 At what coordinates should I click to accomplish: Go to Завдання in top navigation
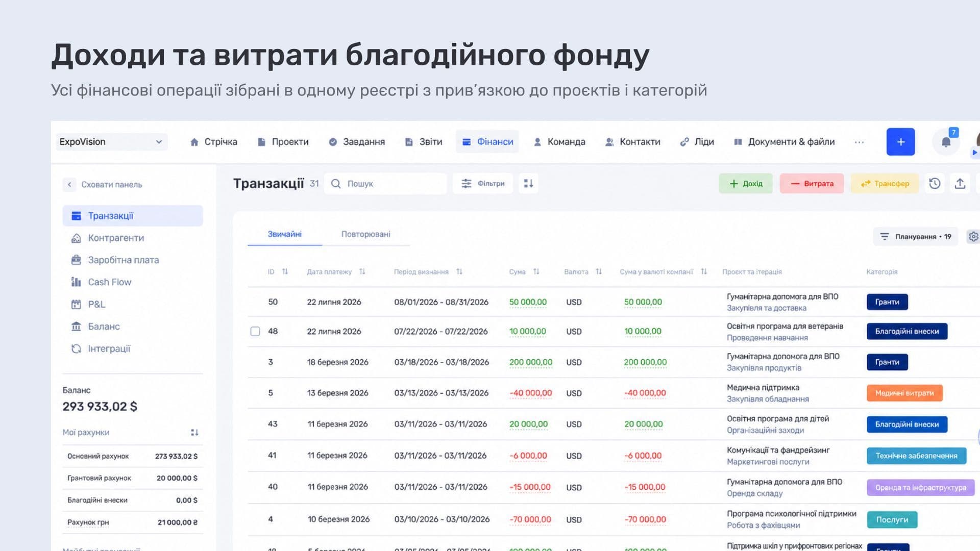(x=357, y=142)
